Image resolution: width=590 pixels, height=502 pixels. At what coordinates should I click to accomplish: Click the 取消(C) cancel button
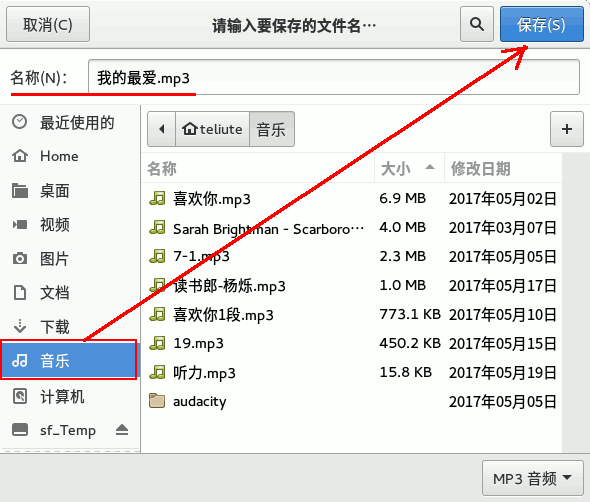point(48,24)
